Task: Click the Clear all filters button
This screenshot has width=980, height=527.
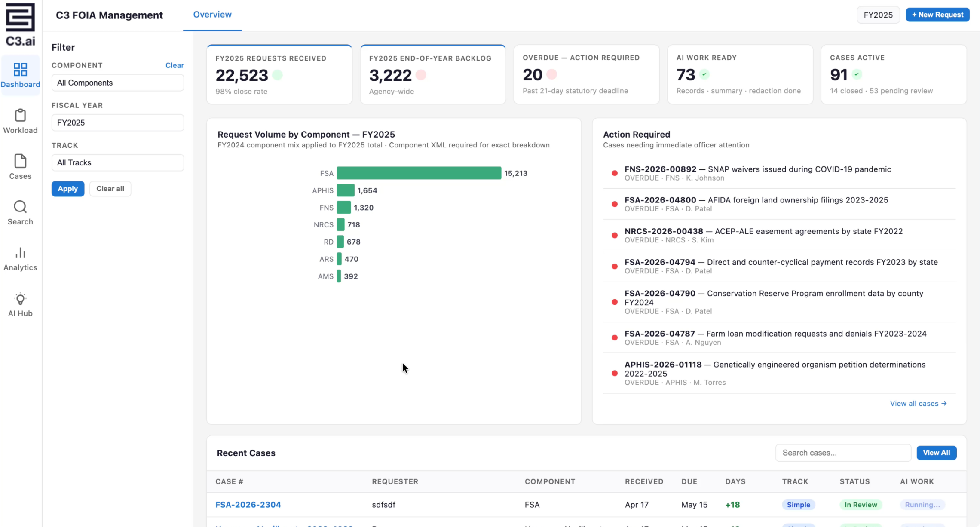Action: 110,189
